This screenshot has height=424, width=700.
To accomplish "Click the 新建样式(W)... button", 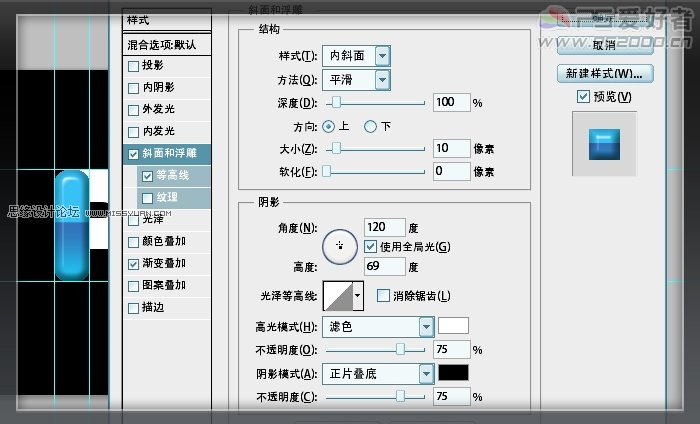I will pyautogui.click(x=605, y=74).
